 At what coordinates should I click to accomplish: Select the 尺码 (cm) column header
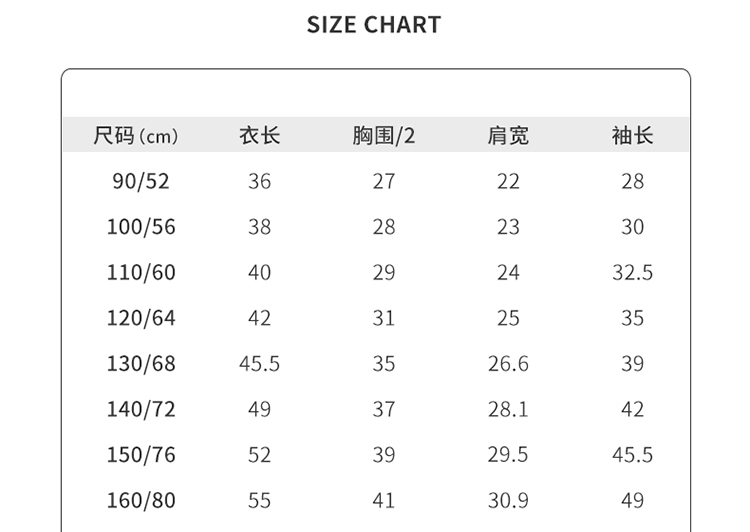(135, 136)
